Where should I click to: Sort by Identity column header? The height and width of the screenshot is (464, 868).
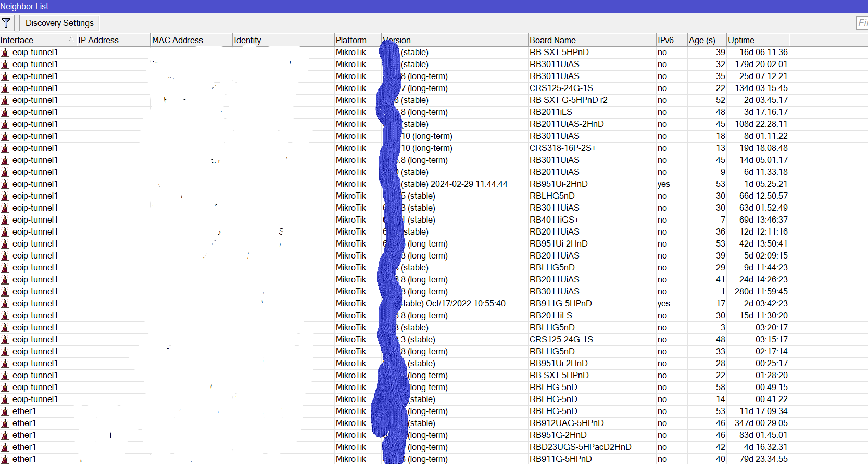pos(283,40)
